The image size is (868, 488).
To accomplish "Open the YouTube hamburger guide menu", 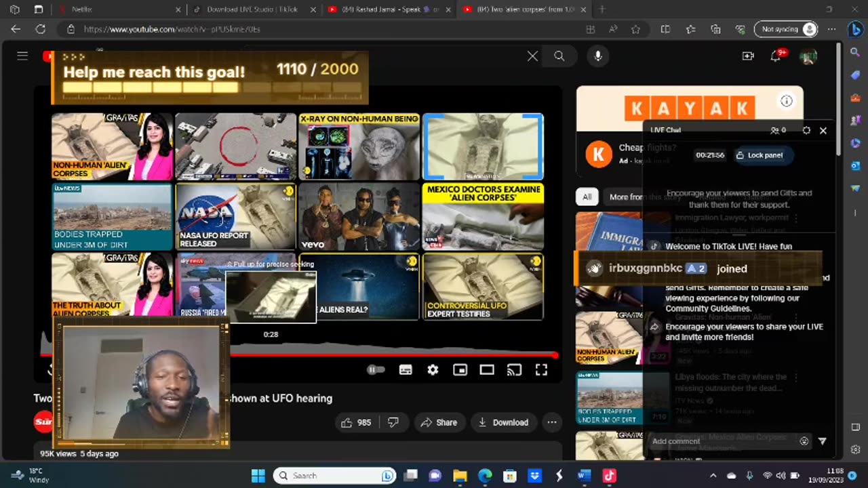I will point(22,56).
